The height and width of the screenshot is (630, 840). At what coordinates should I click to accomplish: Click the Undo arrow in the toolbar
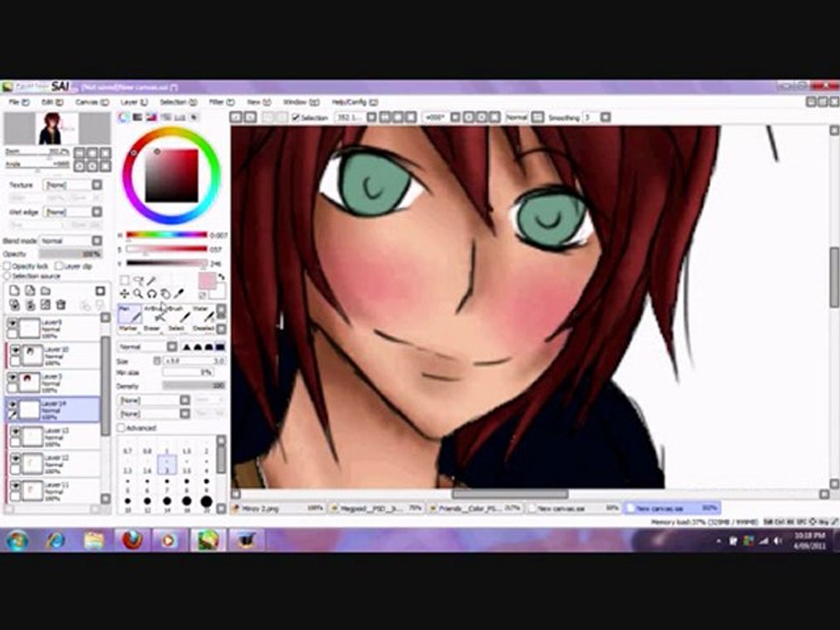click(236, 116)
